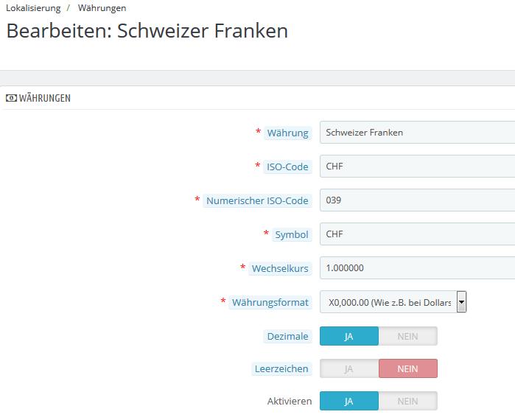Screen dimensions: 515x420
Task: Switch Leerzeichen to JA
Action: [348, 368]
